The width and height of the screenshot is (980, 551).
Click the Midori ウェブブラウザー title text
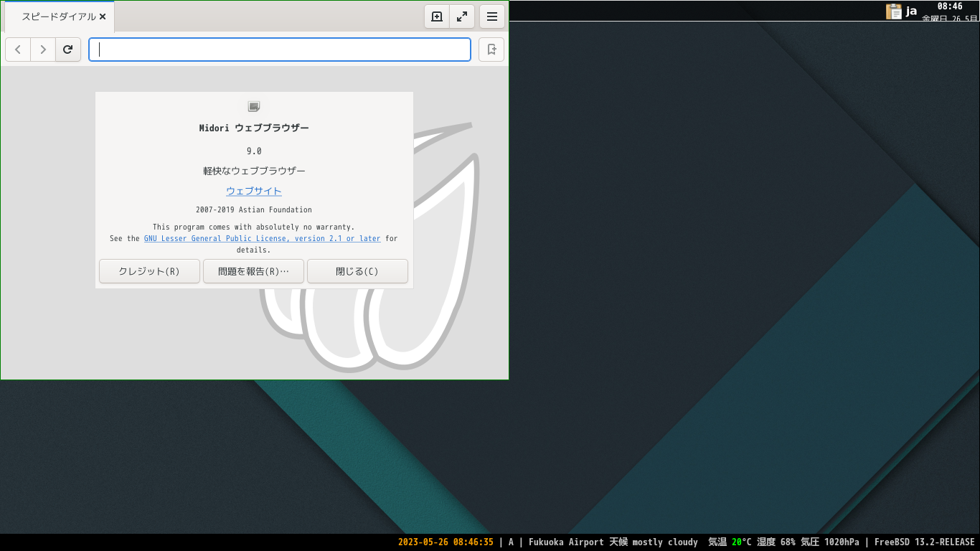click(x=254, y=128)
